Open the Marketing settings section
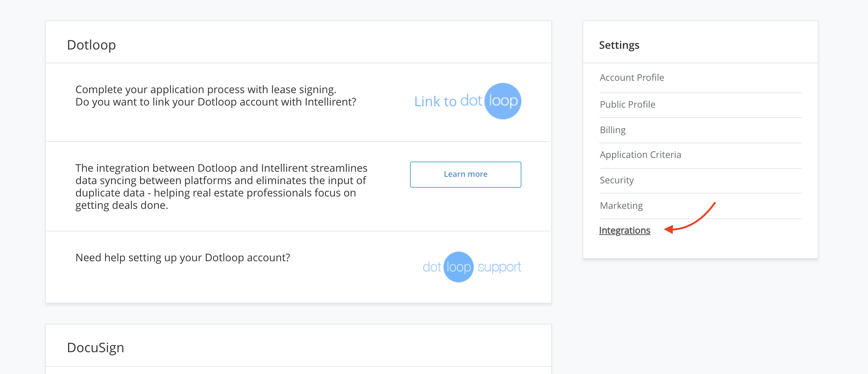Viewport: 868px width, 374px height. pos(621,206)
